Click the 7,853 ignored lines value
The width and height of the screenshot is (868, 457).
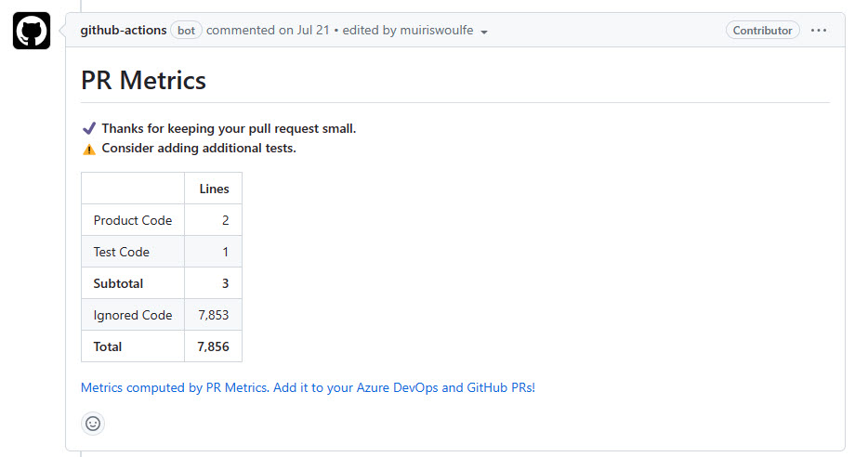point(214,315)
